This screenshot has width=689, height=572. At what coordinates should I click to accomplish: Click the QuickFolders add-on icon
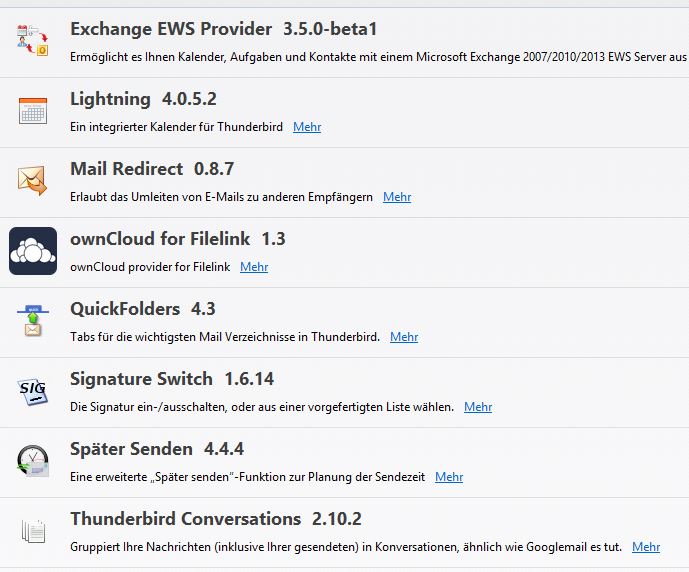click(x=33, y=321)
